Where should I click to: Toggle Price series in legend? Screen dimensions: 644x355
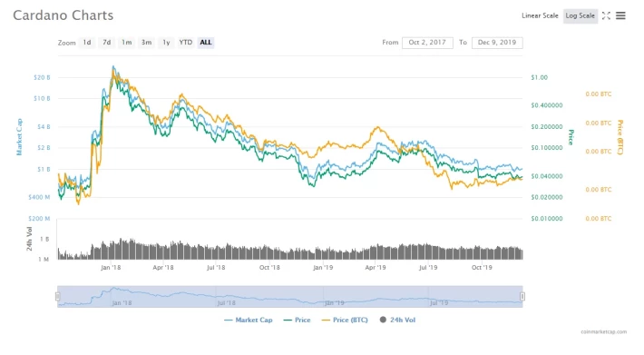[298, 320]
